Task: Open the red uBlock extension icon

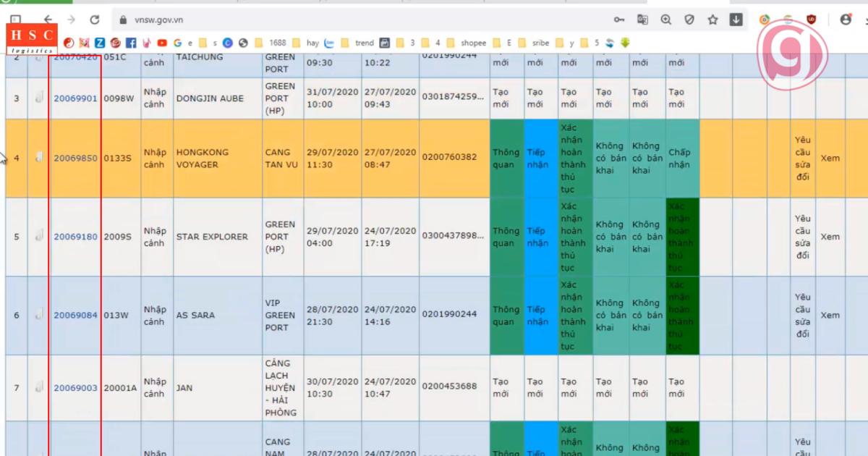Action: [x=812, y=20]
